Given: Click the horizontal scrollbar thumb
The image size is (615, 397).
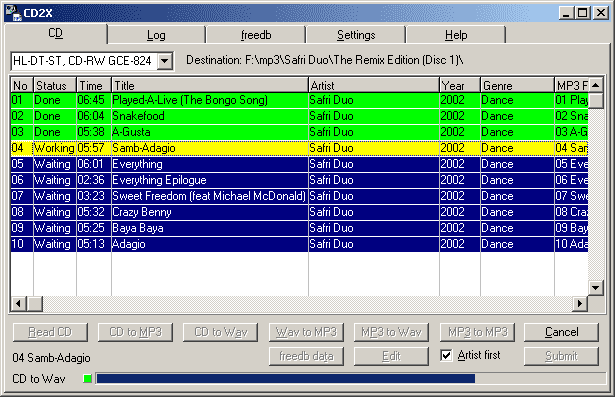Looking at the screenshot, I should tap(35, 304).
